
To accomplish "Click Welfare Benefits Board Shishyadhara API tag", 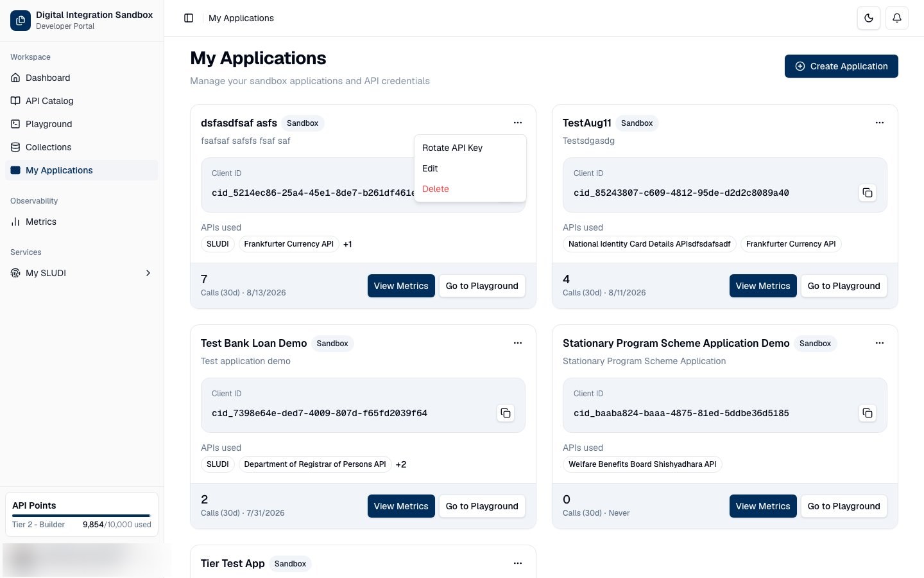I will [642, 464].
